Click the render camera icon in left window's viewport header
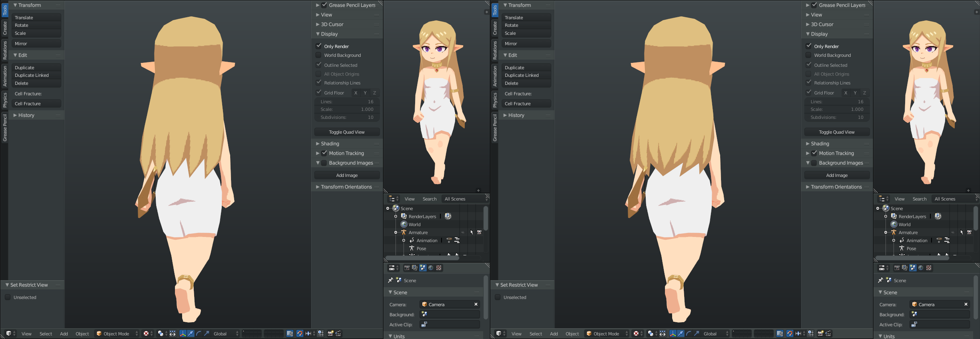 [330, 333]
